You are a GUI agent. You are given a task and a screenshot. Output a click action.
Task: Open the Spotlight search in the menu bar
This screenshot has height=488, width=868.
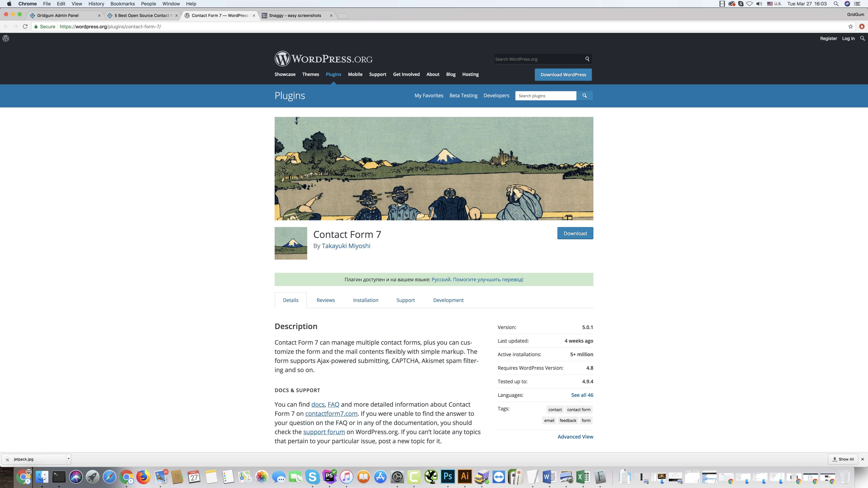836,4
